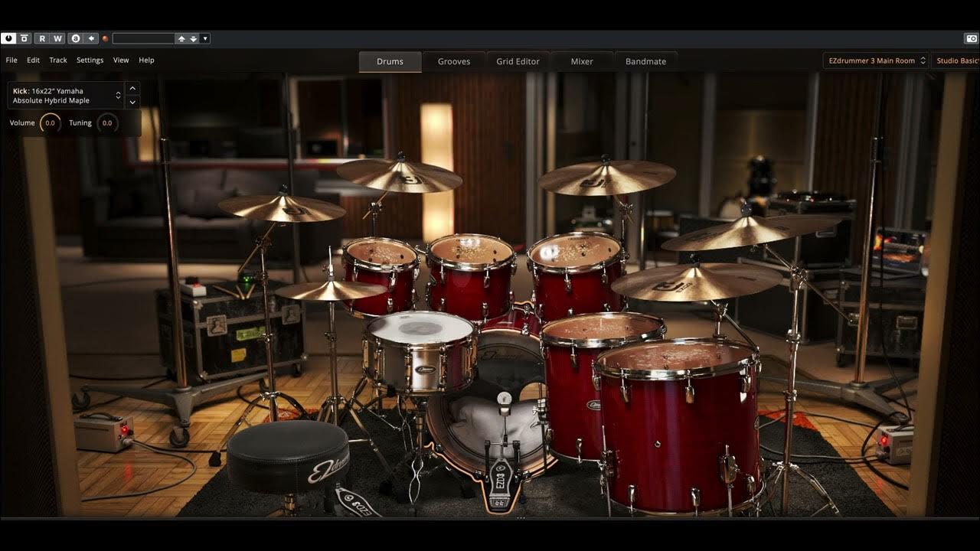Image resolution: width=980 pixels, height=551 pixels.
Task: Step to previous kick instrument with up chevron
Action: pyautogui.click(x=132, y=88)
